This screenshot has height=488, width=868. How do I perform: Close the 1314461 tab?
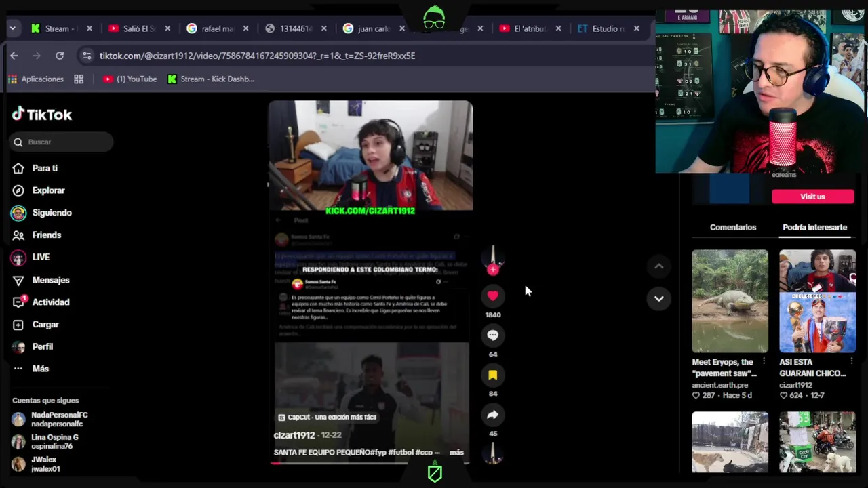tap(324, 28)
